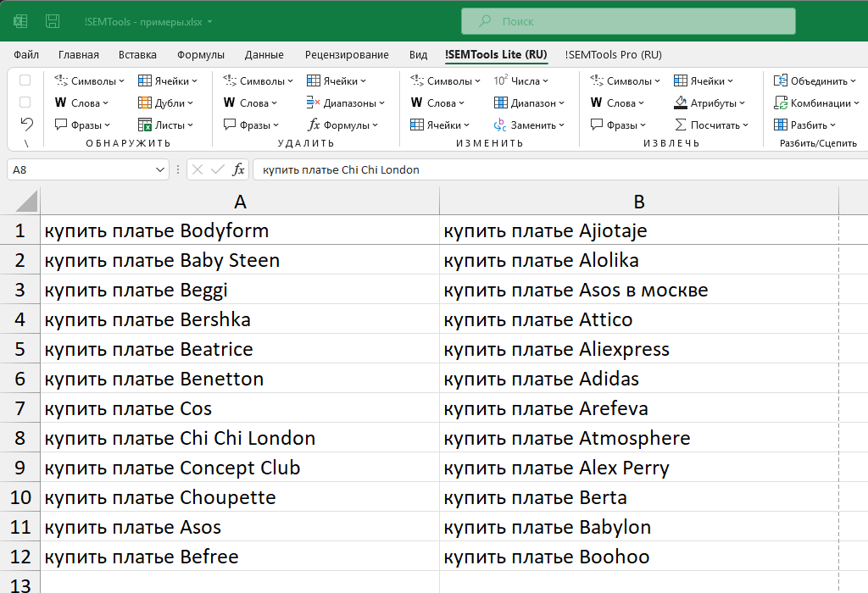Open Символы in the УДАЛИТЬ group

(x=258, y=80)
